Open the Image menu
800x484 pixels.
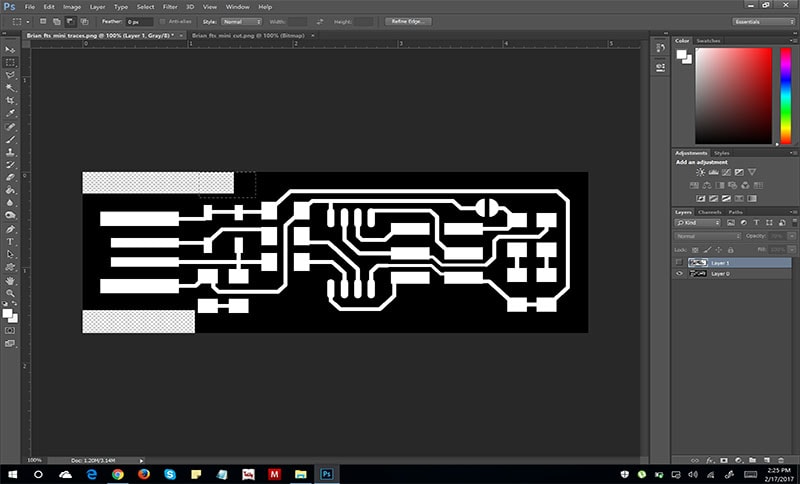pos(72,7)
